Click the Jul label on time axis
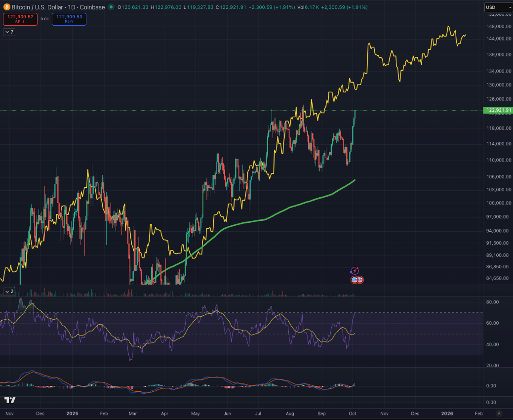 (258, 414)
